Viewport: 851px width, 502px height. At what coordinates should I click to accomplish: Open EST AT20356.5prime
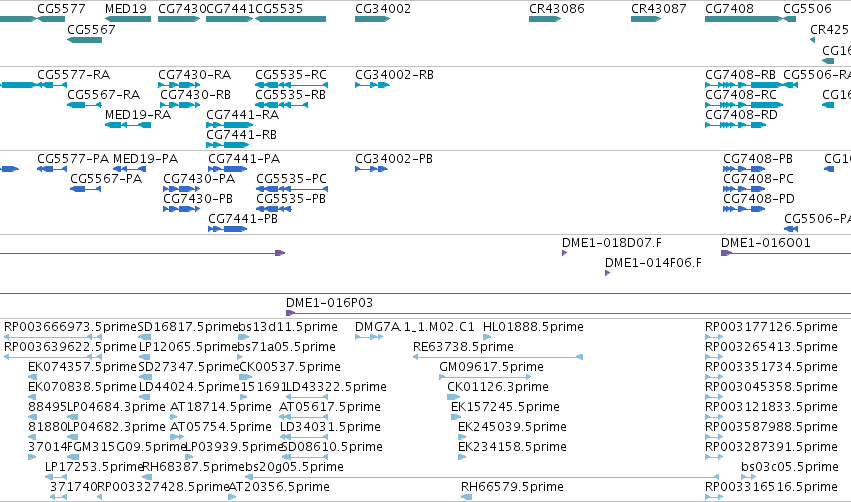232,497
